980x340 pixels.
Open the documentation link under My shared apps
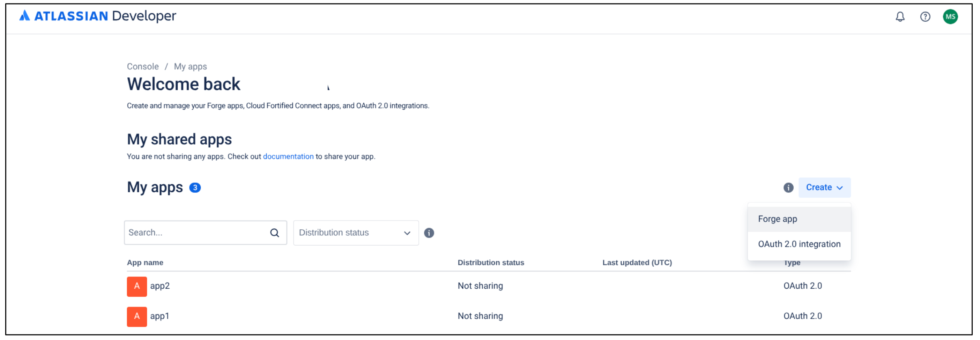click(288, 156)
